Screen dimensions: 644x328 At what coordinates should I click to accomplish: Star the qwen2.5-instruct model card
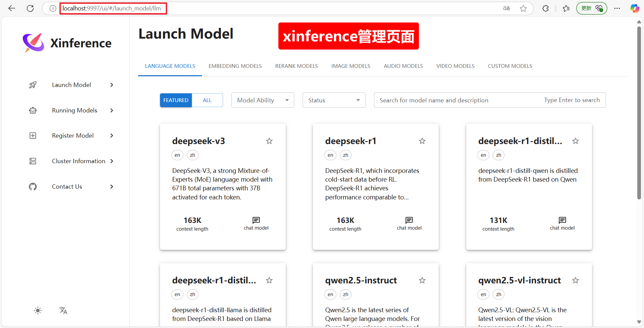point(422,280)
